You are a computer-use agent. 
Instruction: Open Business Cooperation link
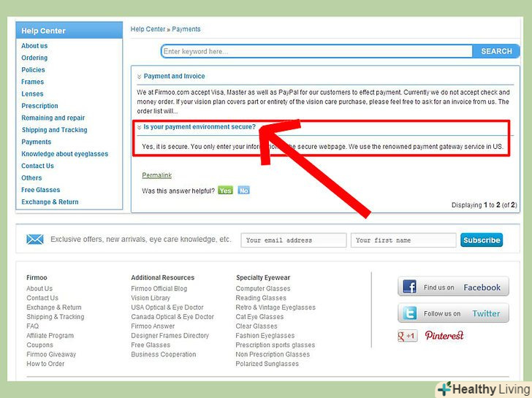pyautogui.click(x=164, y=354)
